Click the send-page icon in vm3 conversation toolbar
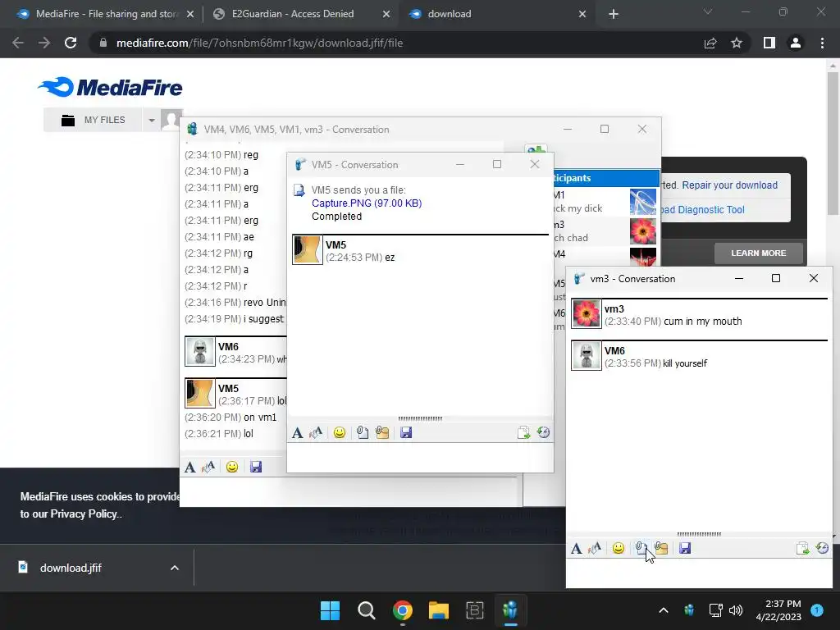Viewport: 840px width, 630px height. pyautogui.click(x=802, y=548)
